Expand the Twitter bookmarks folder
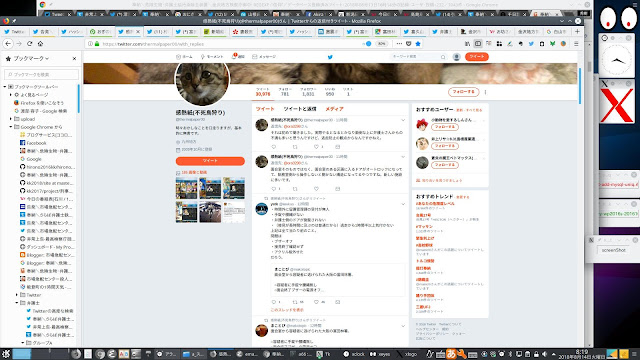 pos(17,295)
